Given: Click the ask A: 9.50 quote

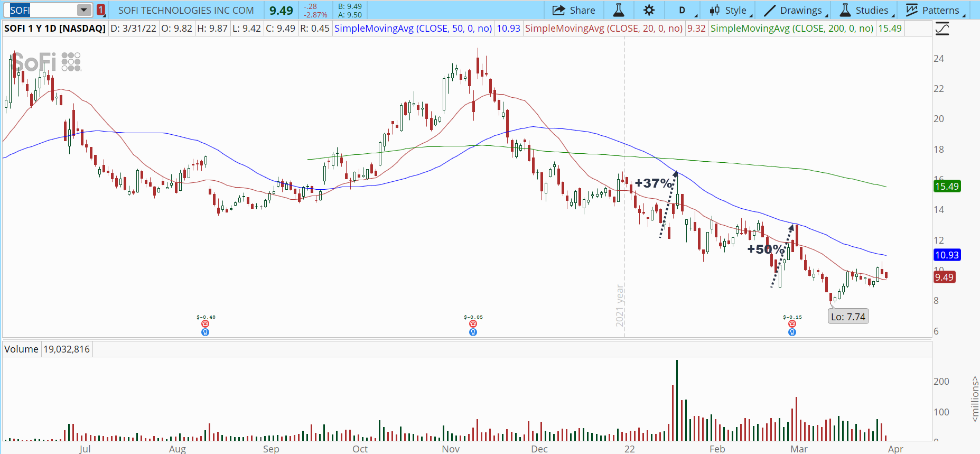Looking at the screenshot, I should tap(350, 15).
